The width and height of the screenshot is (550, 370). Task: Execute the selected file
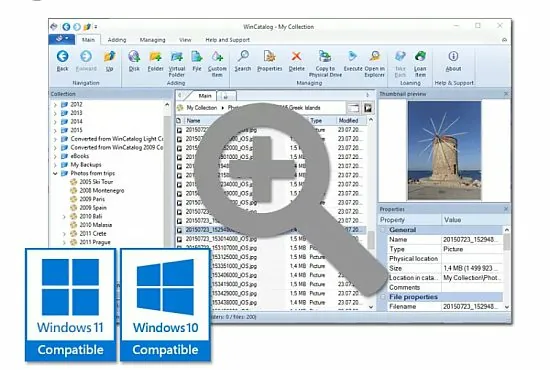[353, 60]
